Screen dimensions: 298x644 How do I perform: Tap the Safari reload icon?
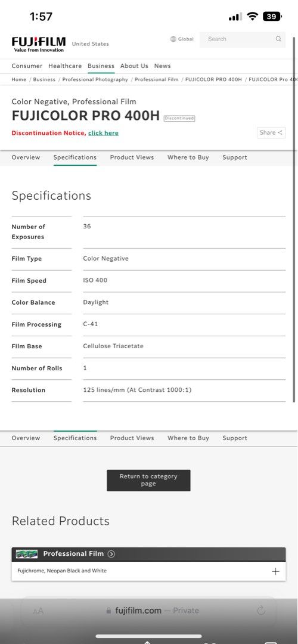261,611
